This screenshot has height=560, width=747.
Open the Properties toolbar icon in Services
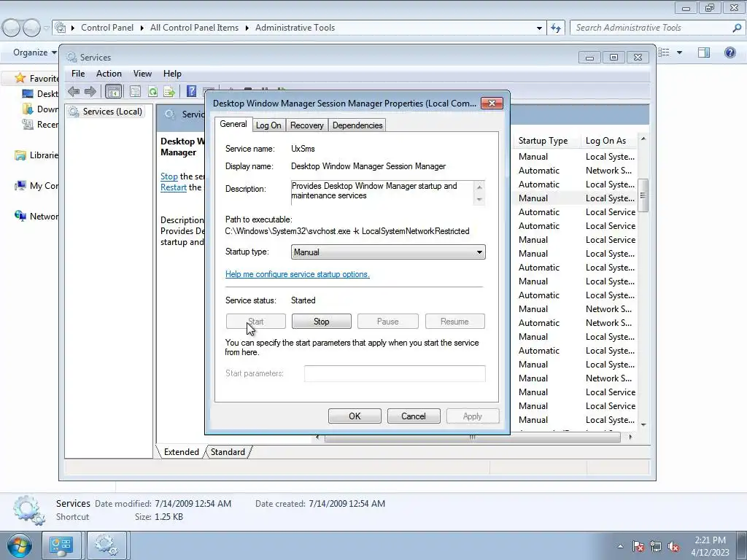point(135,91)
